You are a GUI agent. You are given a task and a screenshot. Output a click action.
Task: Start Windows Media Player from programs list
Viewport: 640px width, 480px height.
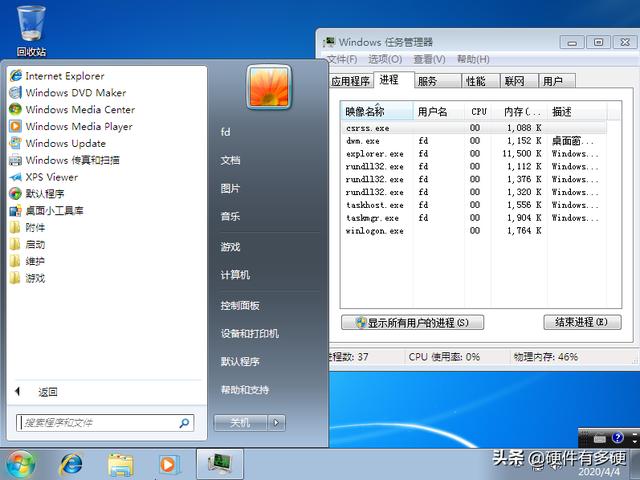click(x=71, y=127)
